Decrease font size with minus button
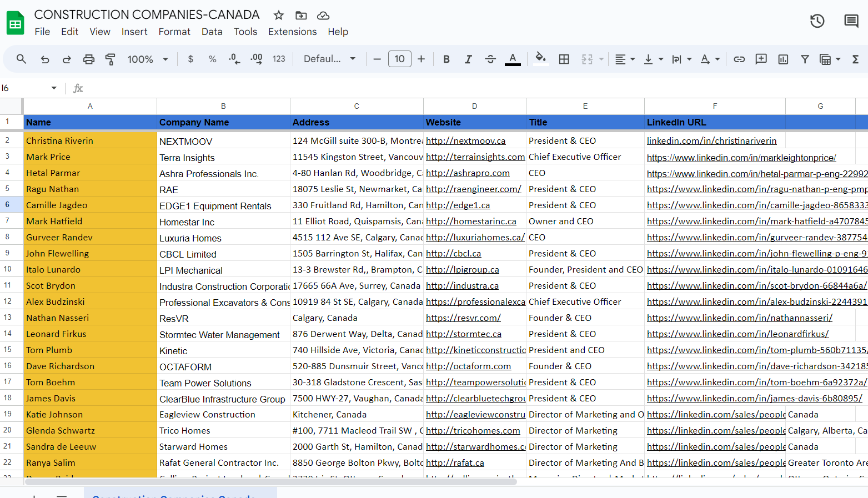The image size is (868, 498). click(x=377, y=59)
